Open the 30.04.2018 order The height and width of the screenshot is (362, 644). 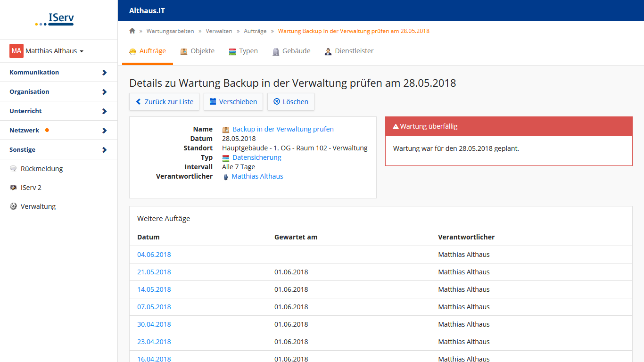coord(154,324)
